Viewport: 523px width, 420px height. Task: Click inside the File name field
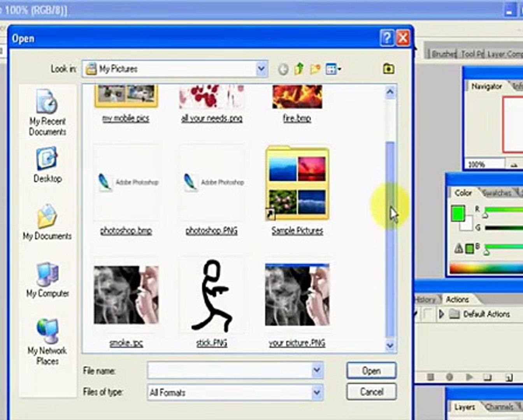pos(230,370)
